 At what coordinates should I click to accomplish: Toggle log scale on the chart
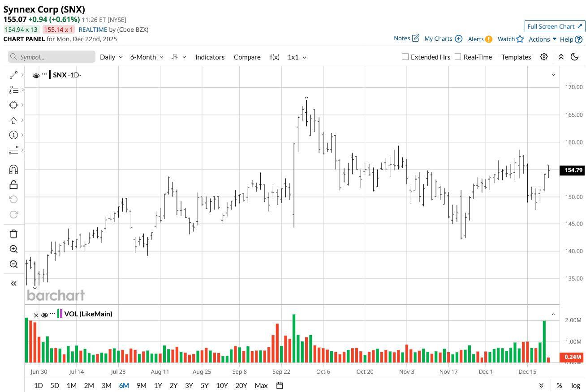click(576, 386)
